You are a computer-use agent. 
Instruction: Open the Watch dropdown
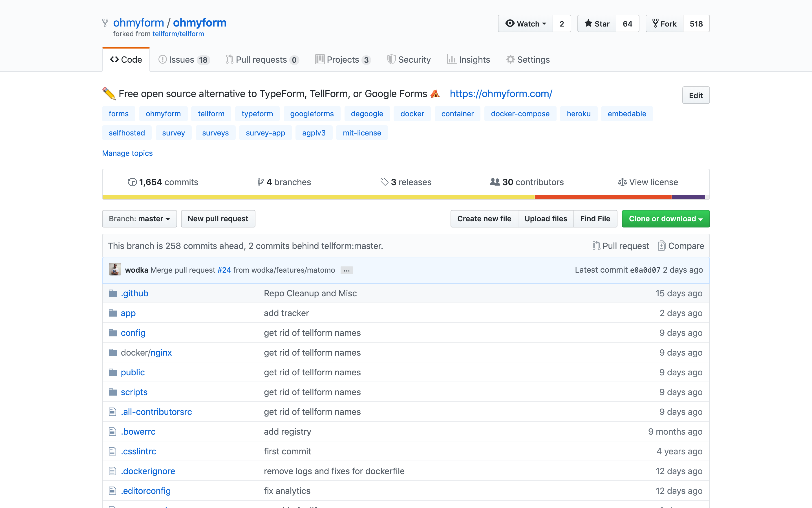[x=526, y=23]
